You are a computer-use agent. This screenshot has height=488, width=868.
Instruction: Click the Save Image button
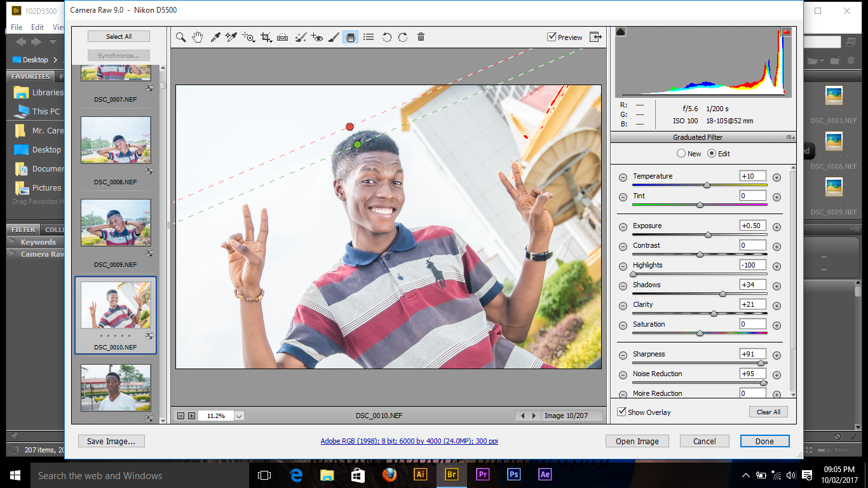click(x=111, y=441)
